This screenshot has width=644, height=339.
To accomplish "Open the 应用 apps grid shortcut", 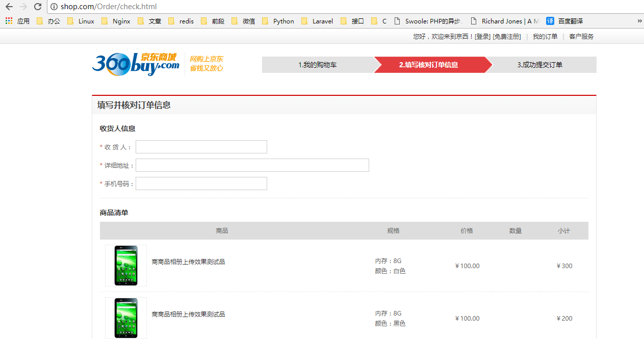I will coord(17,21).
